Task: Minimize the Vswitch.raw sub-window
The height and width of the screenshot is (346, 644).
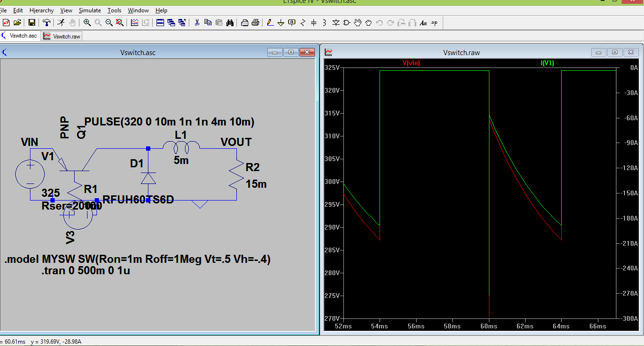Action: tap(599, 52)
